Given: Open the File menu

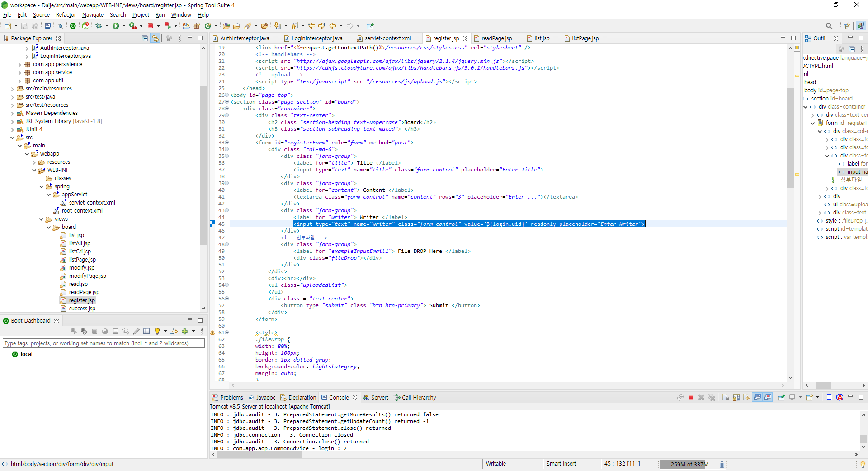Looking at the screenshot, I should point(7,15).
